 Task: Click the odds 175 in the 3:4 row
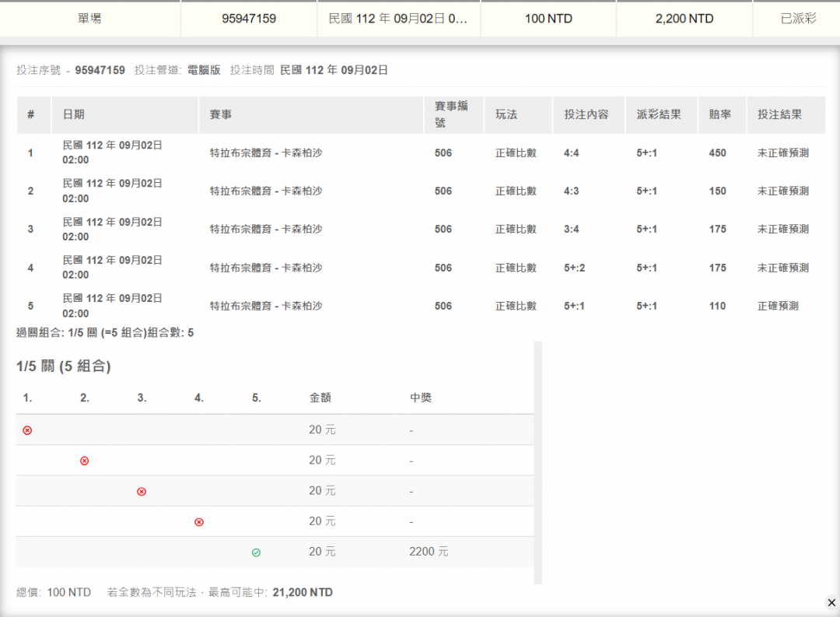tap(717, 230)
